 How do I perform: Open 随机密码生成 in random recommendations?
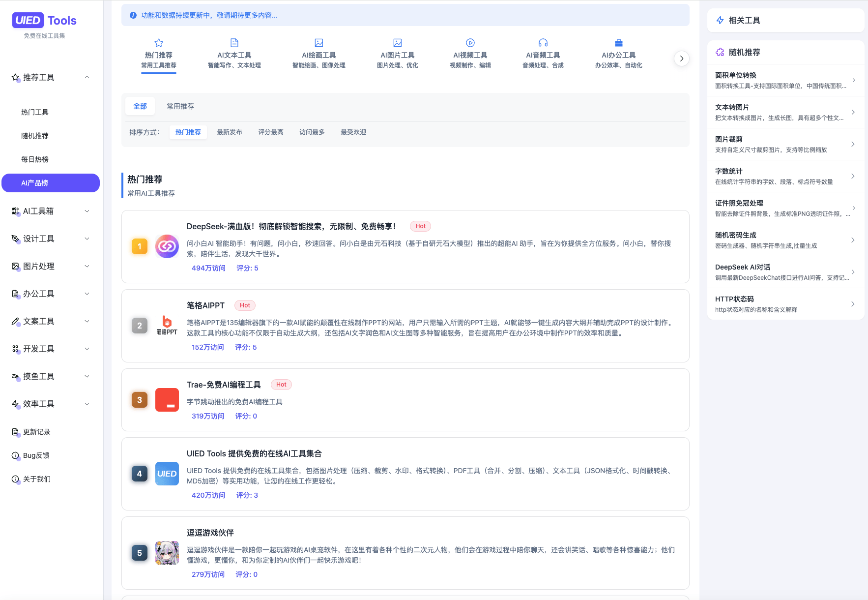click(785, 240)
